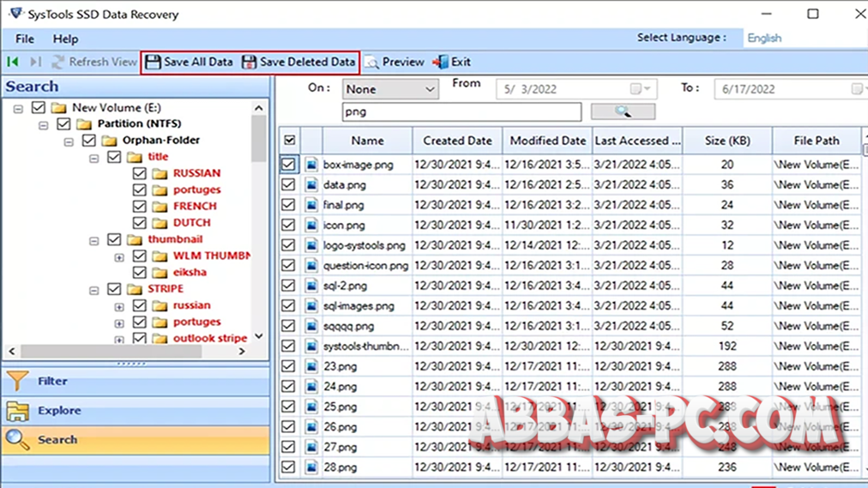Click the Exit toolbar icon
868x488 pixels.
(440, 62)
